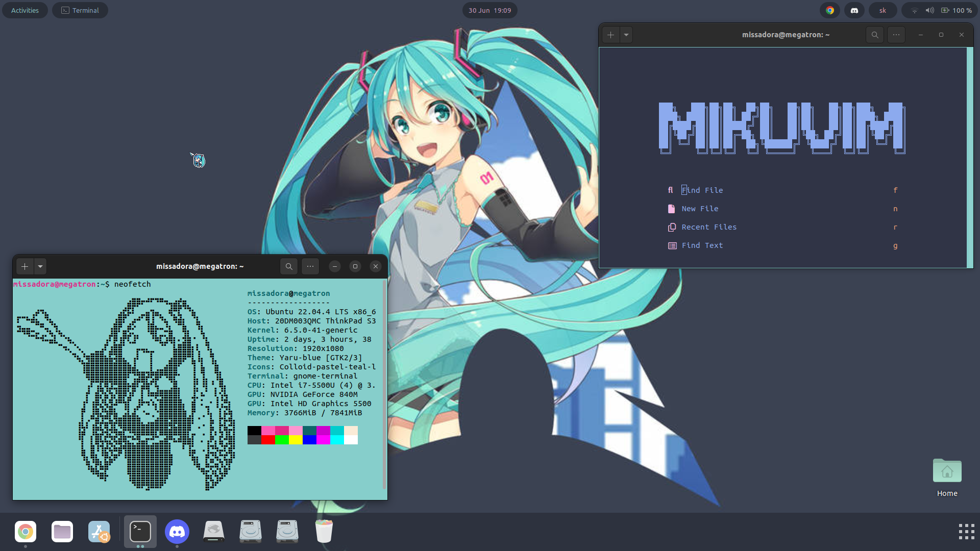
Task: Click the battery indicator showing 100 %
Action: pos(957,10)
